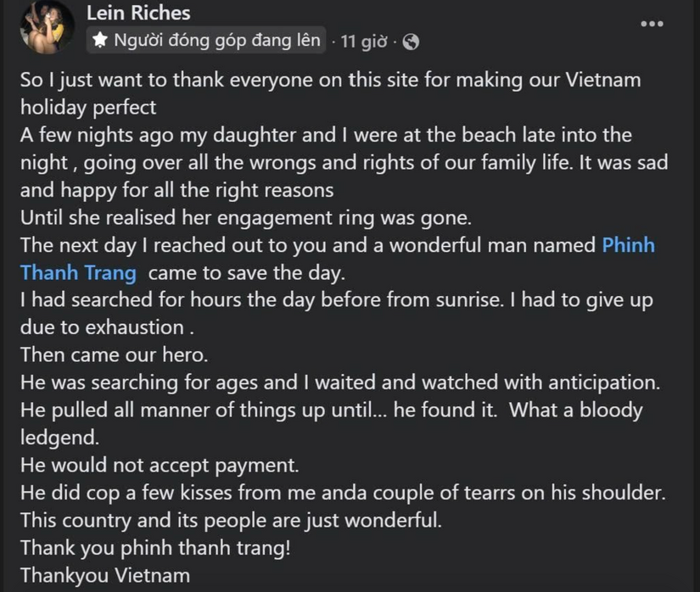
Task: Click the globe public audience icon
Action: point(411,42)
